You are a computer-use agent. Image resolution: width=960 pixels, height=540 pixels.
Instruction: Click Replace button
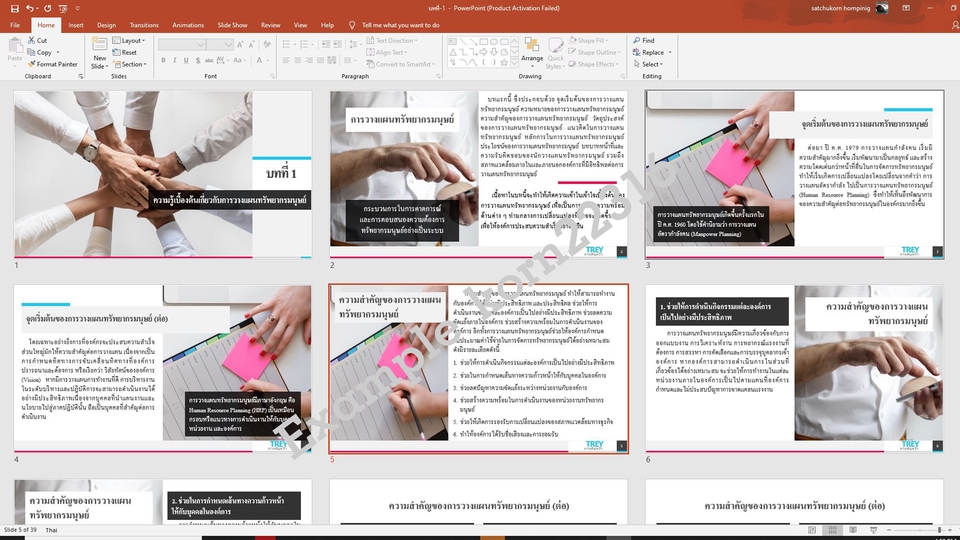[x=648, y=53]
